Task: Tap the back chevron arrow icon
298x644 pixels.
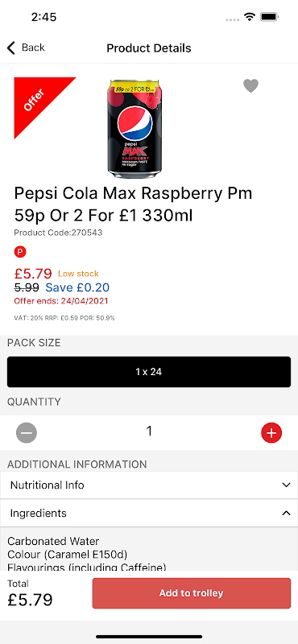Action: [x=11, y=48]
